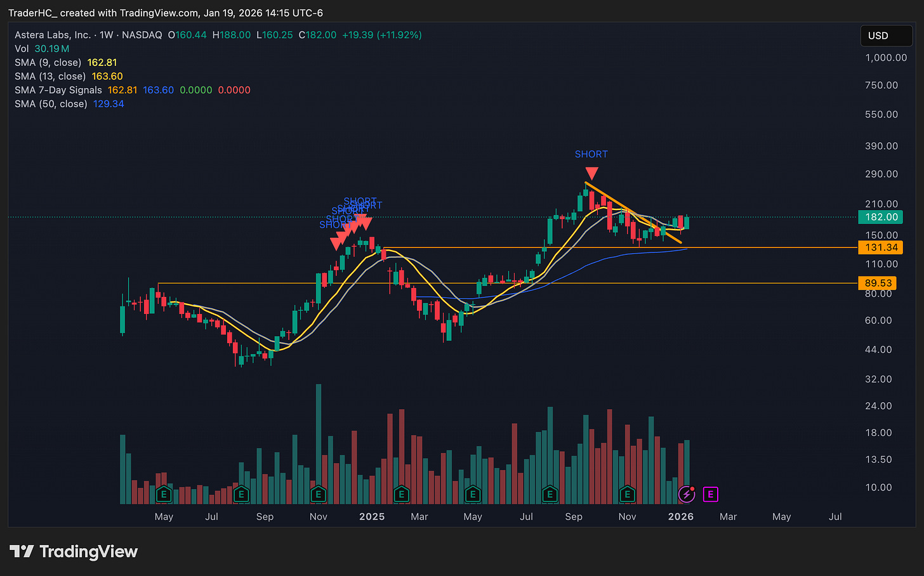Click the earnings E icon at Nov 2024
924x576 pixels.
coord(318,494)
